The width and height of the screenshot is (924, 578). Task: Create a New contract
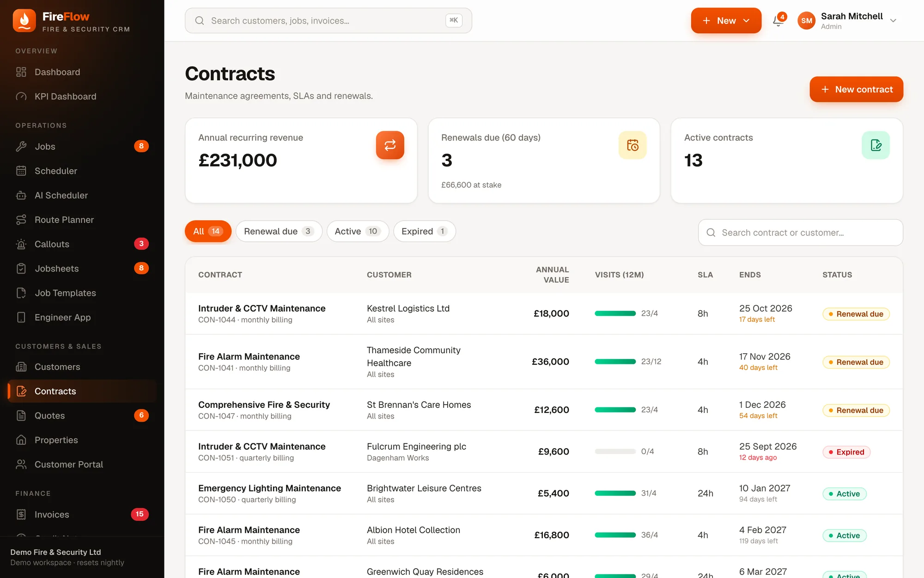856,89
